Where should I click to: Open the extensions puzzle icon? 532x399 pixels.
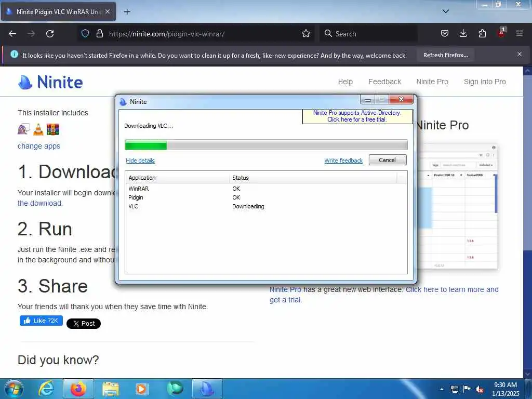(x=482, y=33)
